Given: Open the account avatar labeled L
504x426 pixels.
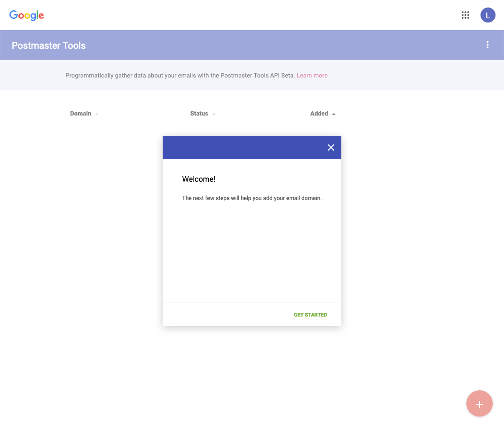Looking at the screenshot, I should [x=488, y=15].
